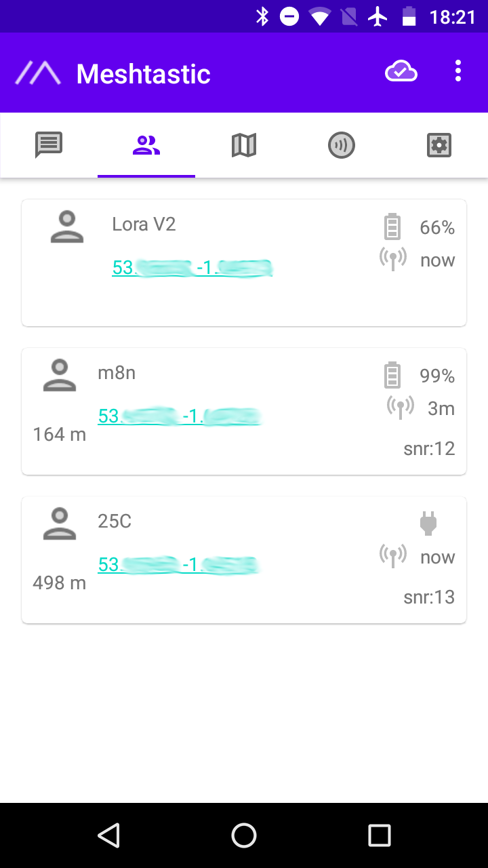Click the Lora V2 battery icon
Viewport: 488px width, 868px height.
tap(392, 227)
